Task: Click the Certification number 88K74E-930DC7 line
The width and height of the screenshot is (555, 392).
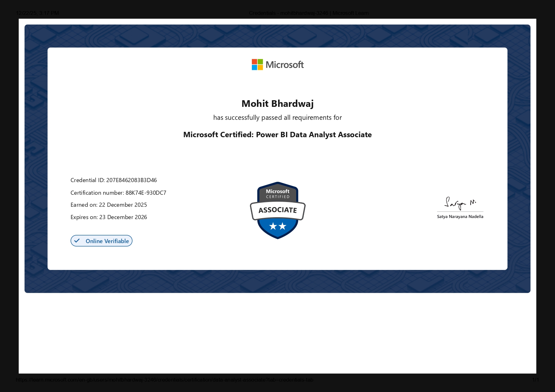Action: tap(118, 193)
